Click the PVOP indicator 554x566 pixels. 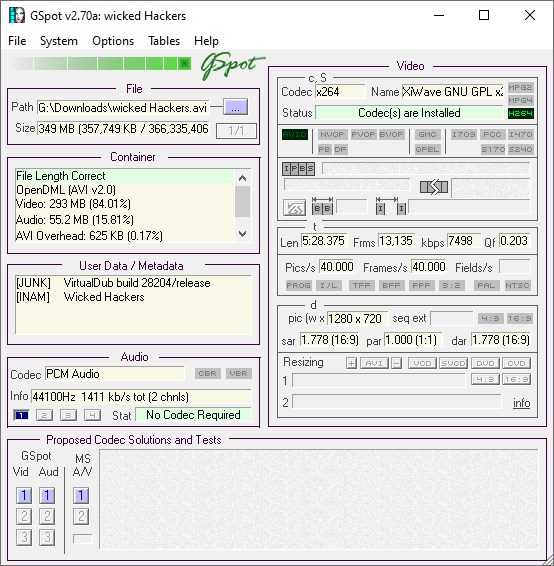[x=363, y=135]
